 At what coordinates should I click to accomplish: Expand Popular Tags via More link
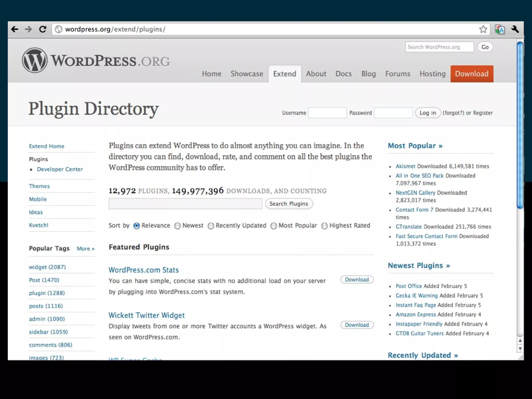click(x=85, y=249)
